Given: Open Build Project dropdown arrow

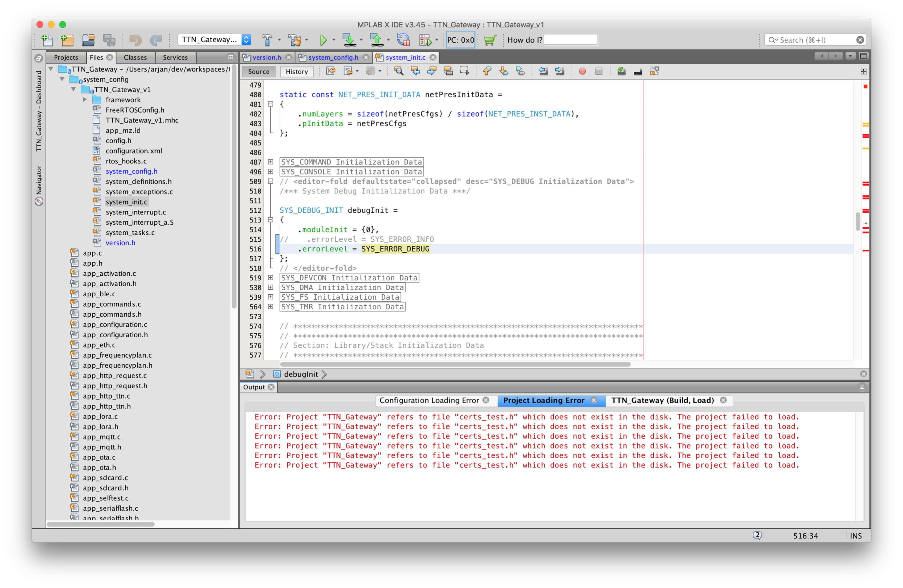Looking at the screenshot, I should click(279, 40).
